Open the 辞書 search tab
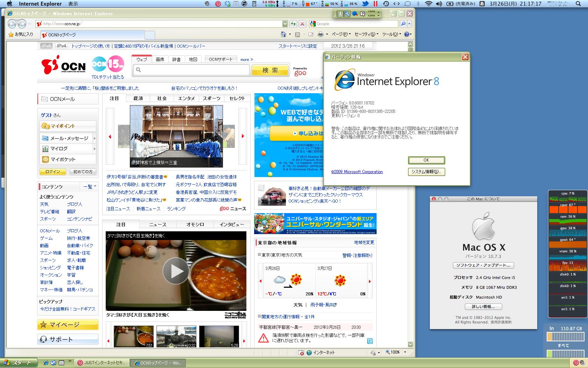This screenshot has height=368, width=588. click(x=176, y=60)
